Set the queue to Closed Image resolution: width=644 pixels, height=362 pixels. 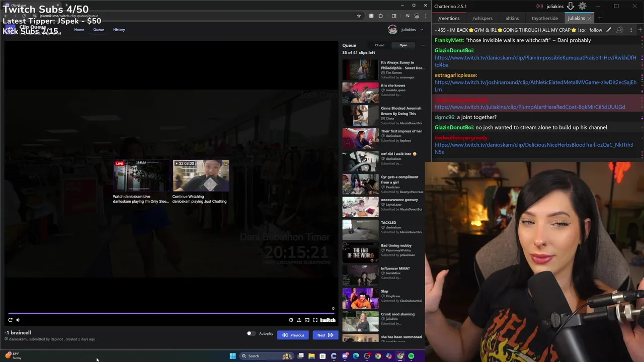pos(379,45)
